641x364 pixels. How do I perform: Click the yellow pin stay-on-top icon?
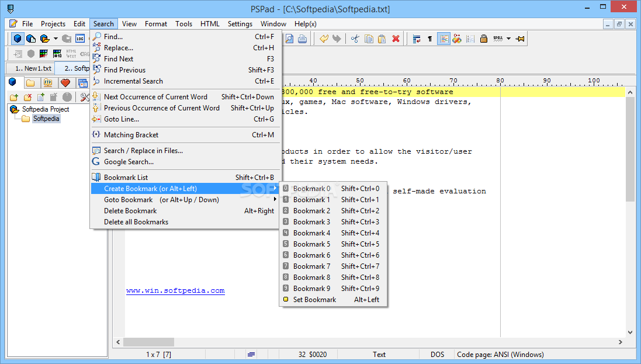tap(520, 39)
